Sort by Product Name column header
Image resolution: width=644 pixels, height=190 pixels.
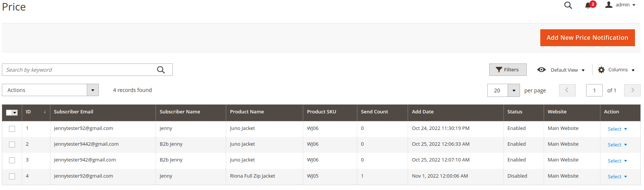click(x=264, y=112)
